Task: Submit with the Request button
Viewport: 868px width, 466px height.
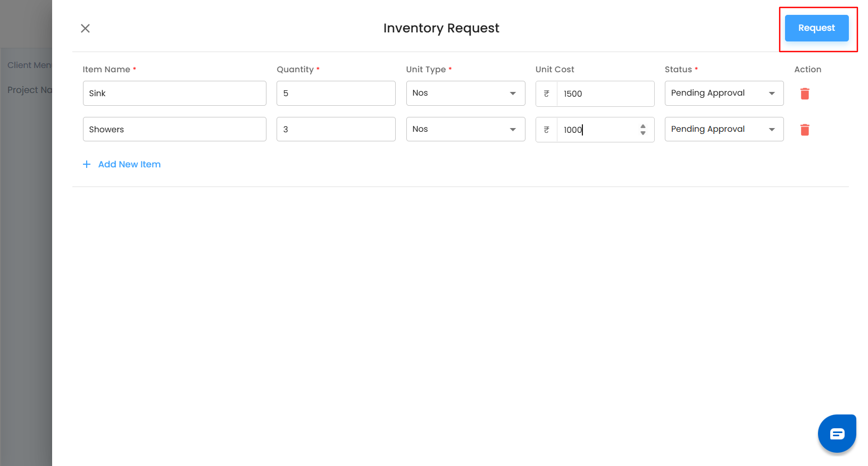Action: (816, 28)
